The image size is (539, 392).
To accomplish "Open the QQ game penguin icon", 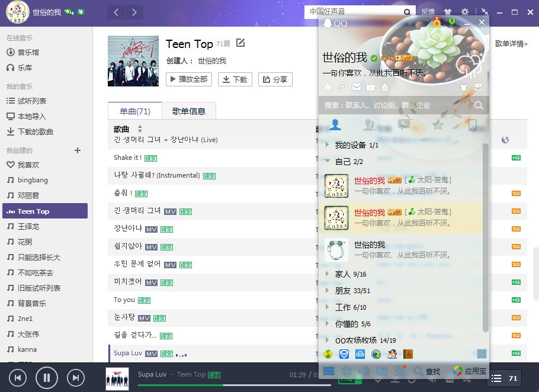I will point(392,354).
